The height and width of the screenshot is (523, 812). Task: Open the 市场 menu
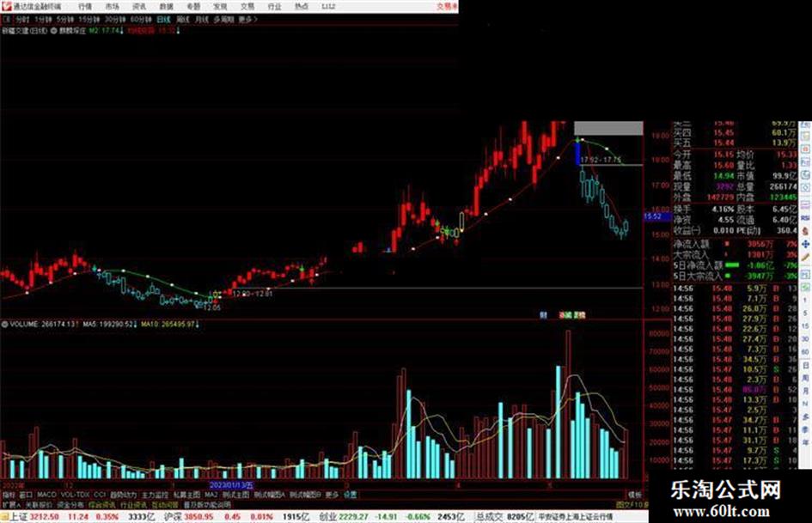(x=112, y=7)
